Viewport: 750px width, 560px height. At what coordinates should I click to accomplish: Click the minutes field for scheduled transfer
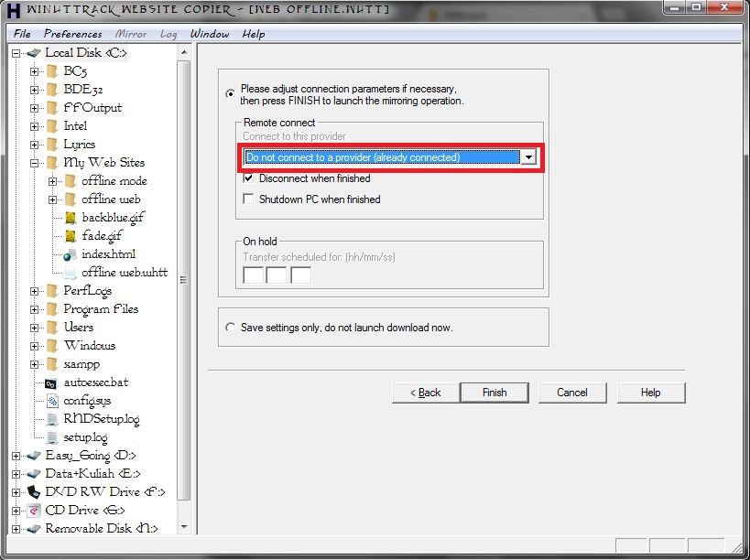[x=276, y=275]
